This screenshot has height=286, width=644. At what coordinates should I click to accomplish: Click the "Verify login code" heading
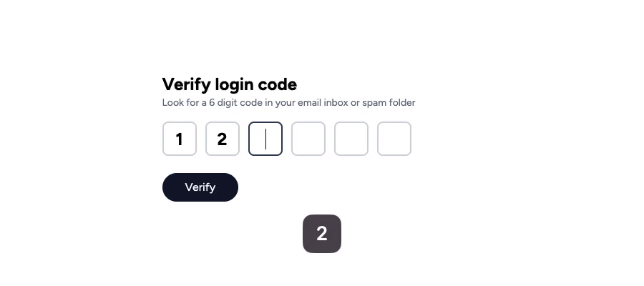point(229,84)
